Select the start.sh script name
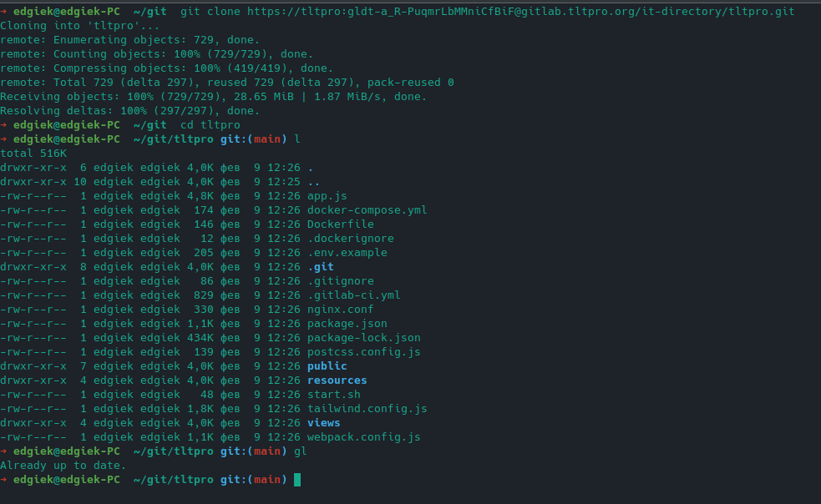This screenshot has width=821, height=504. (333, 395)
